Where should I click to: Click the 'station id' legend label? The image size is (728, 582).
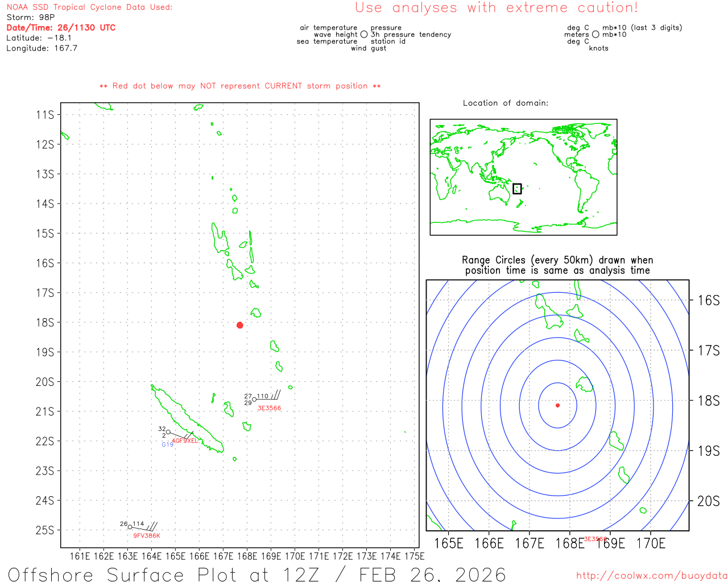tap(388, 41)
